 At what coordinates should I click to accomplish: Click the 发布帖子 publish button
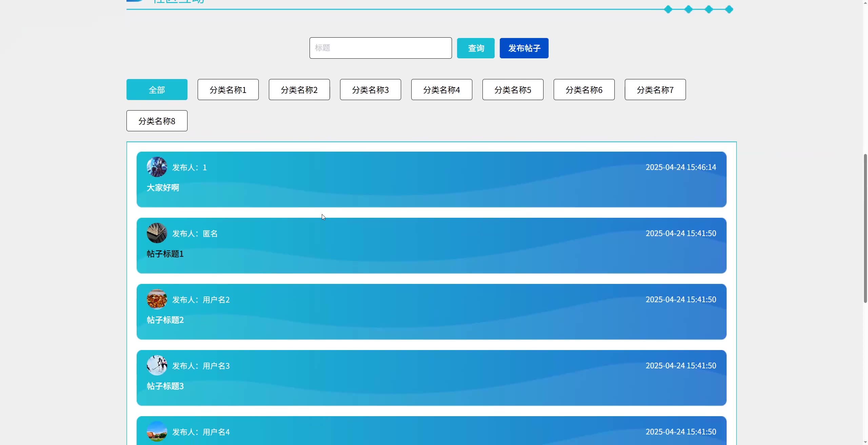[524, 48]
